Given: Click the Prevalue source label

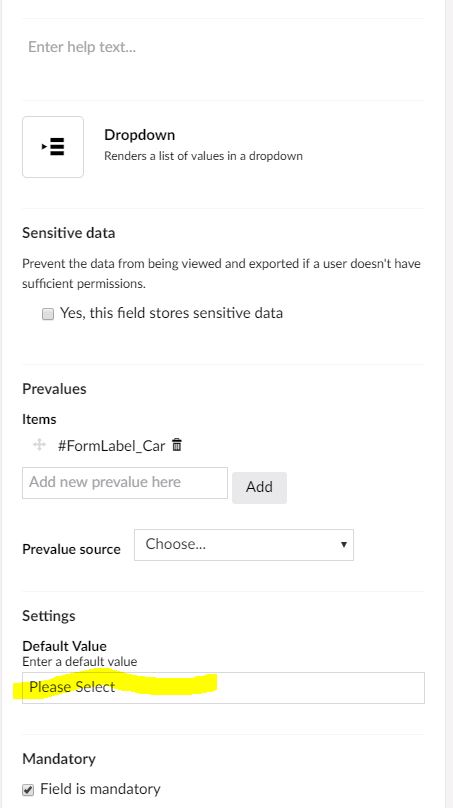Looking at the screenshot, I should click(x=71, y=549).
